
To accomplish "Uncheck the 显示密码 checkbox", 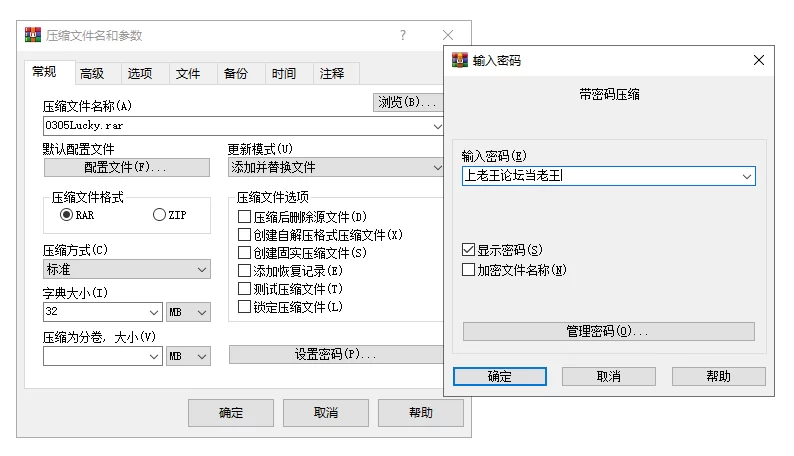I will pos(468,250).
